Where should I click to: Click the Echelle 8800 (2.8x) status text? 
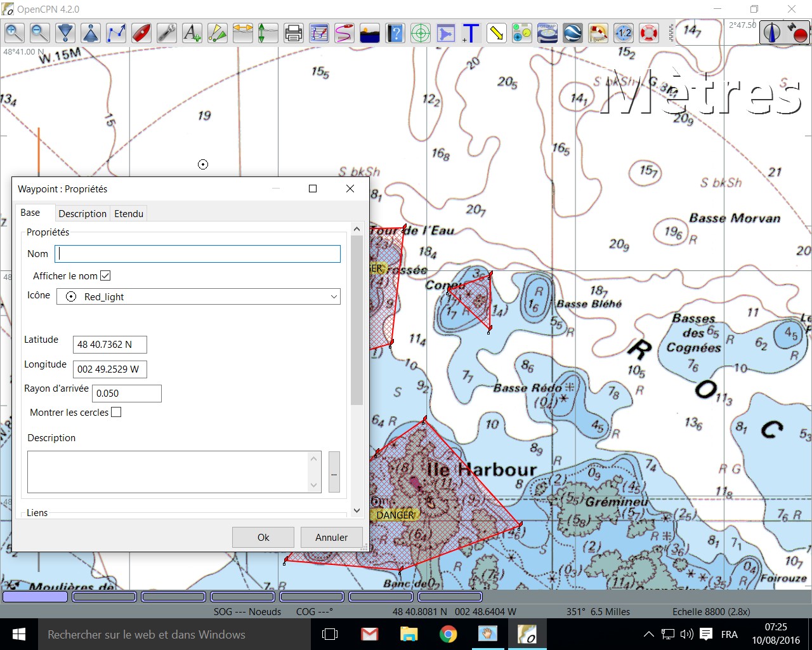point(711,612)
